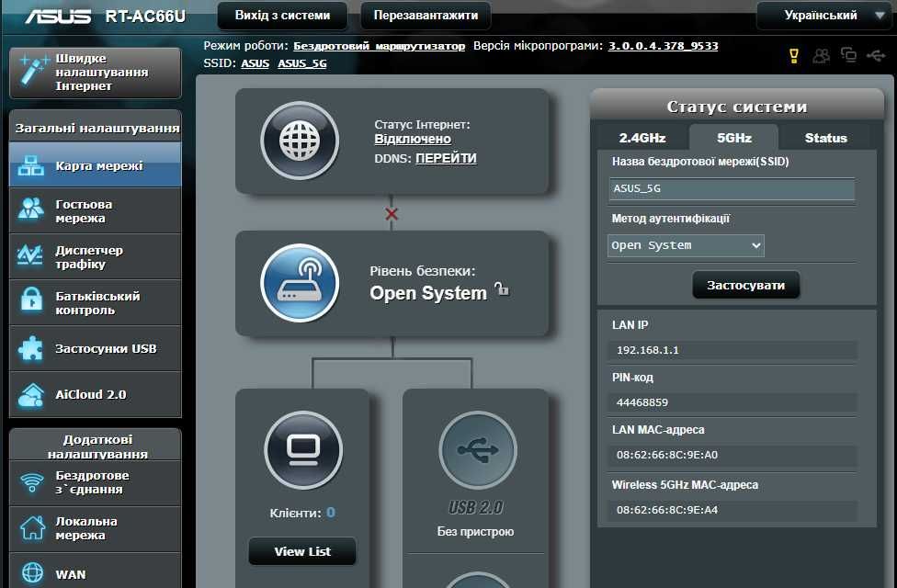The height and width of the screenshot is (588, 897).
Task: Click the Застосувати apply button
Action: [746, 285]
